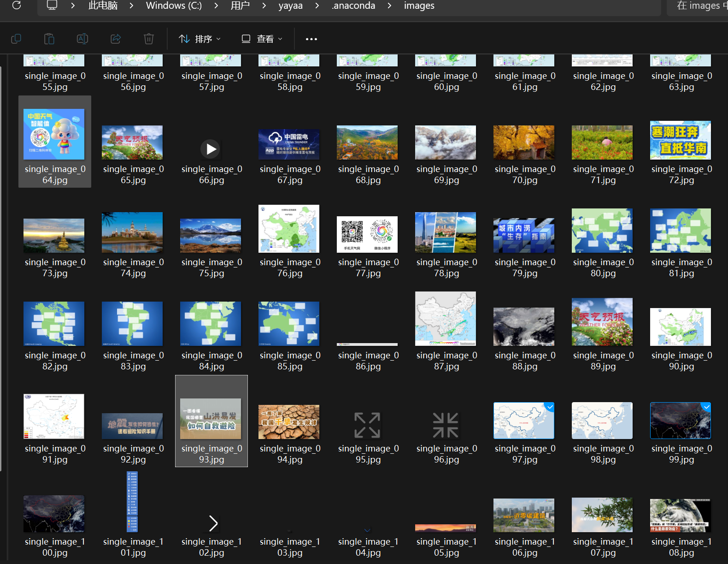Select single_image_070.jpg autumn golden tree thumbnail
Viewport: 728px width, 564px height.
[524, 142]
